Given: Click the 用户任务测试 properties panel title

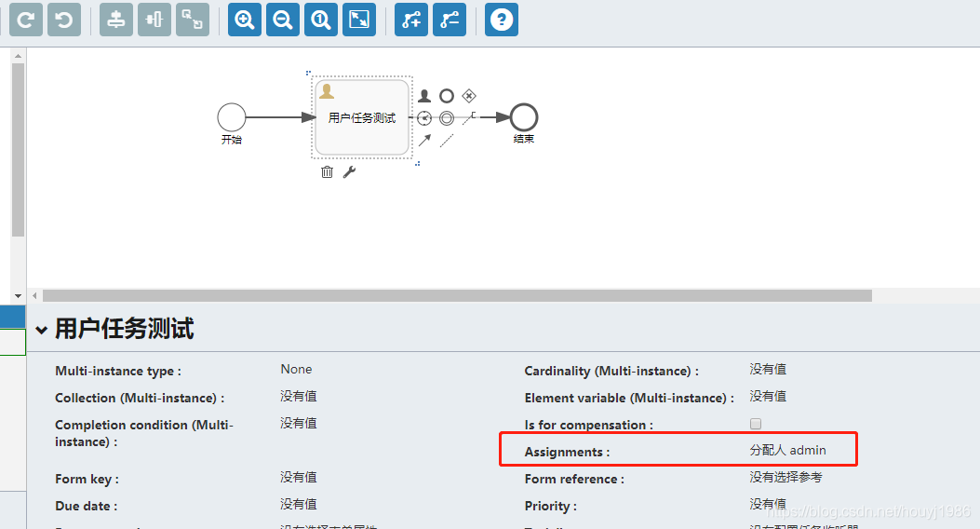Looking at the screenshot, I should click(x=125, y=329).
